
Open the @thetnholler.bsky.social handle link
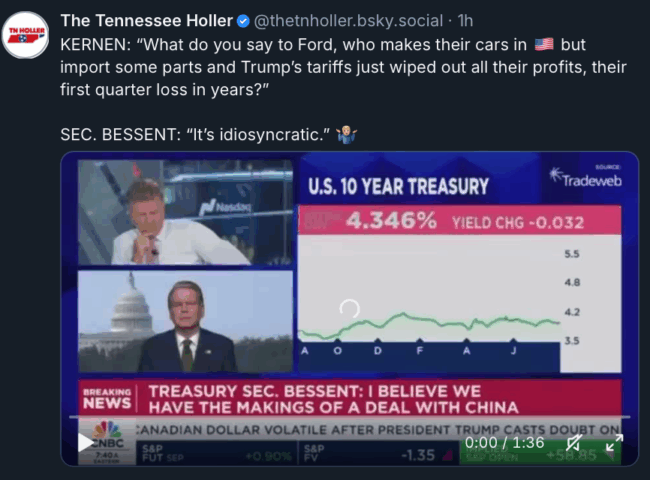(348, 21)
